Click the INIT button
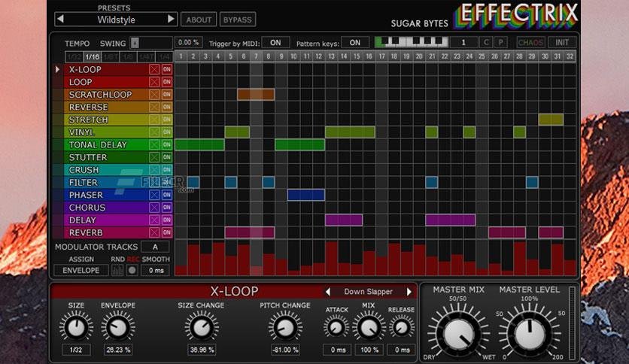Image resolution: width=629 pixels, height=364 pixels. pos(562,42)
